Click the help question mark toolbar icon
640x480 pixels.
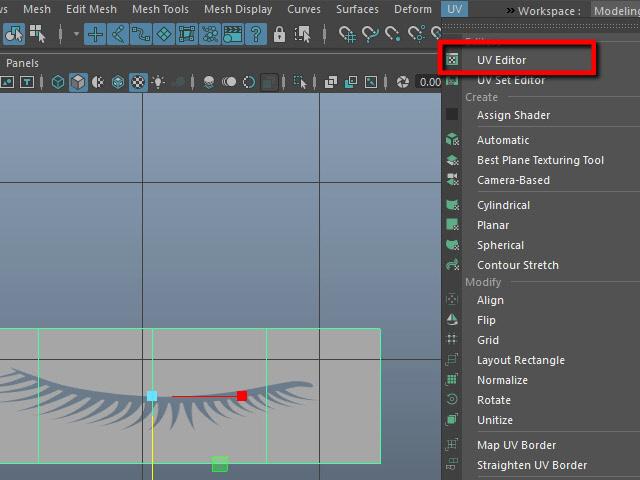click(x=256, y=34)
